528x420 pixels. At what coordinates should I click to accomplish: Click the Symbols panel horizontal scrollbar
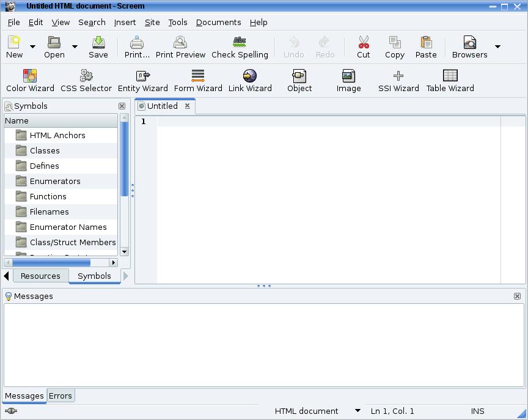click(52, 262)
